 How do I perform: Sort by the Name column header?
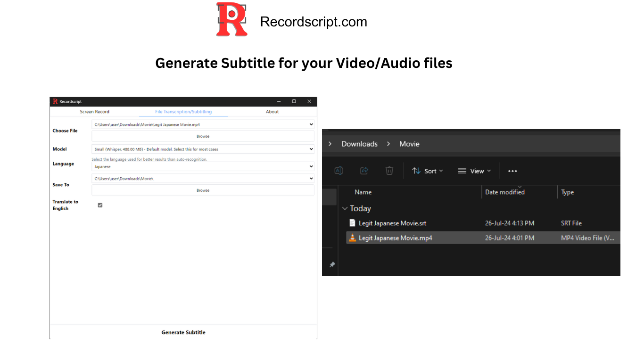363,192
